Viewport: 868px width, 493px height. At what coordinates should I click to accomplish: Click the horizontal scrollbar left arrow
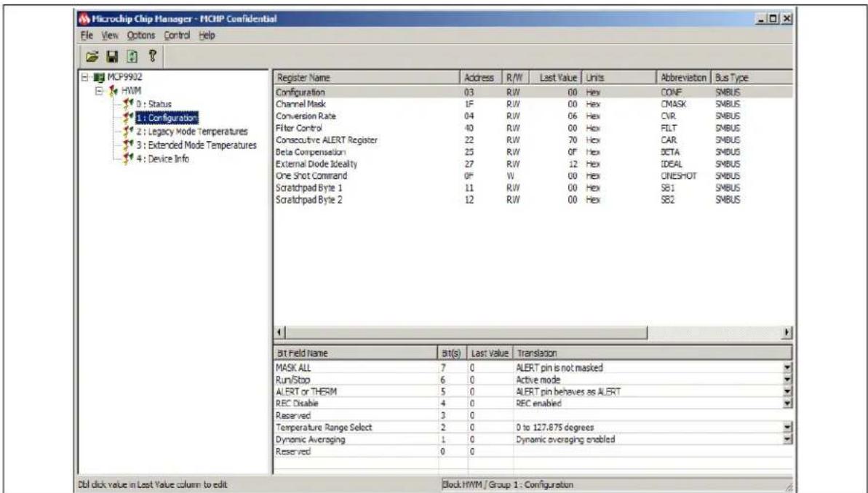280,333
